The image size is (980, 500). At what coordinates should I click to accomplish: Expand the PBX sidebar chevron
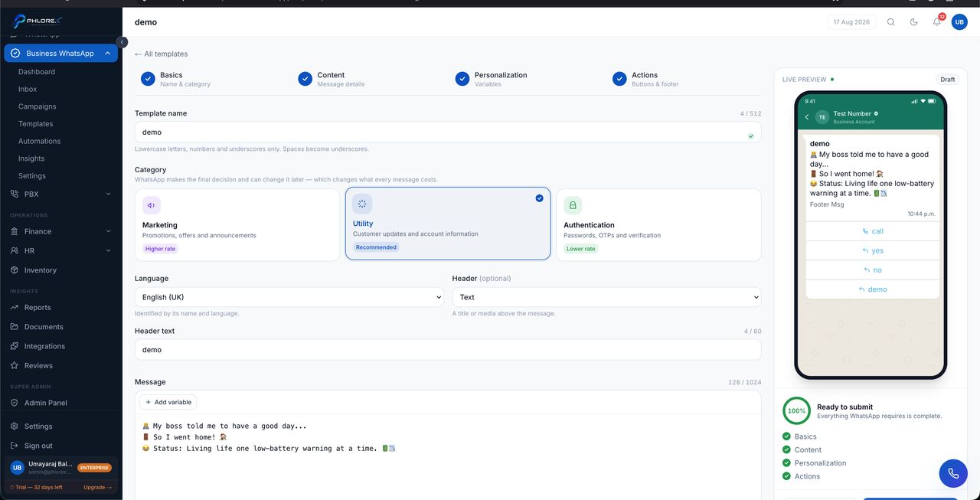click(x=108, y=194)
